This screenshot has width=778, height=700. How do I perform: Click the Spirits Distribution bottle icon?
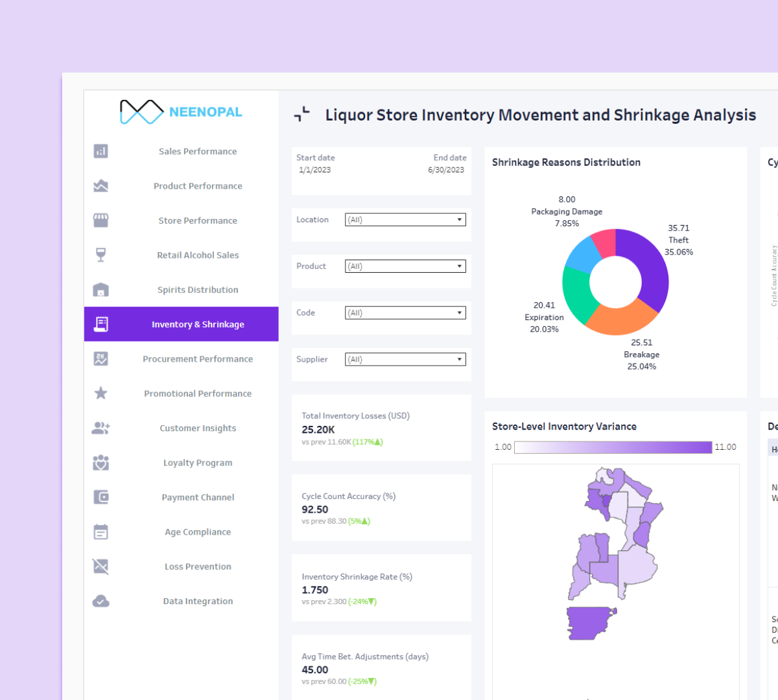click(100, 290)
